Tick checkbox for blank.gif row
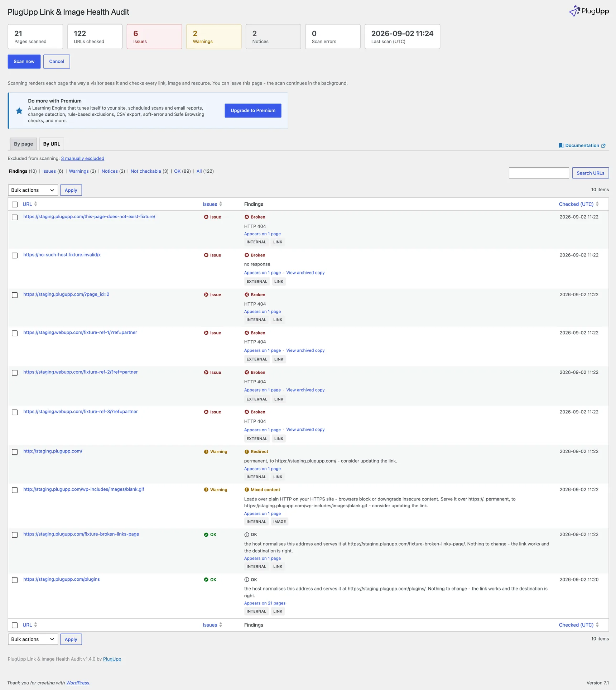This screenshot has width=616, height=690. (15, 490)
